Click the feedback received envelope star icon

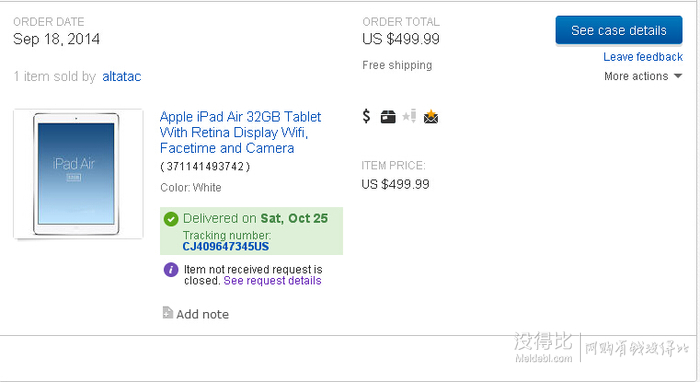coord(431,116)
